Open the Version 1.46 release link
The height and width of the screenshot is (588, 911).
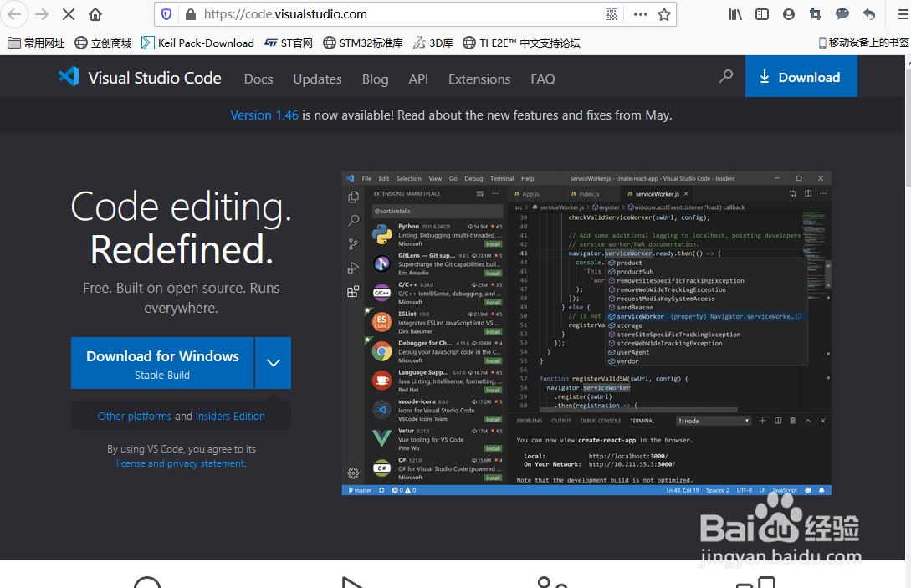pyautogui.click(x=264, y=115)
